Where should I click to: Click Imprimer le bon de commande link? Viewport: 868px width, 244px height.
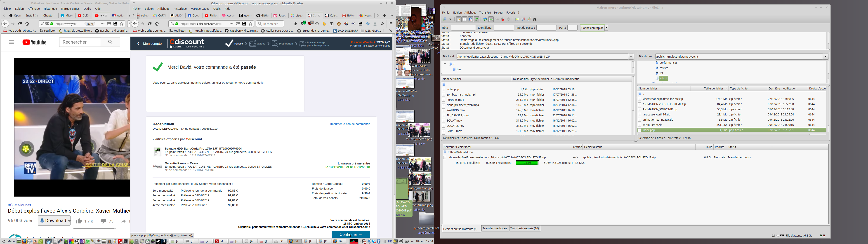tap(350, 124)
